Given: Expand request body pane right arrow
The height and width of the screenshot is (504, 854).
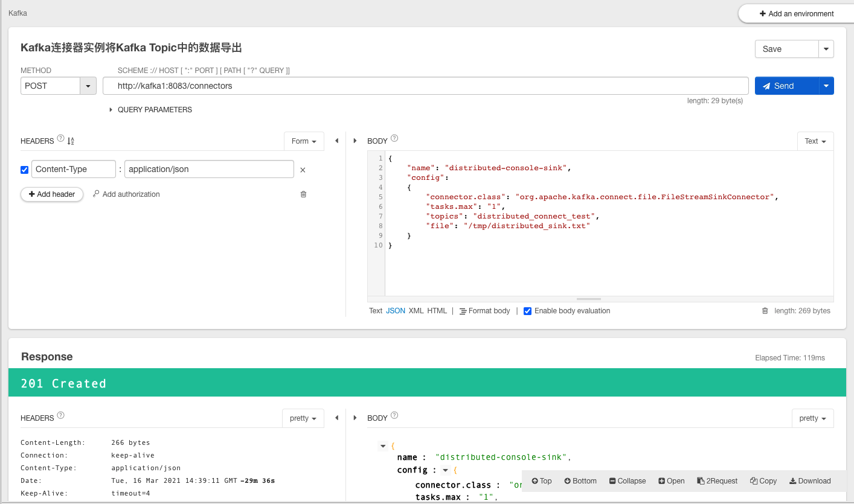Looking at the screenshot, I should pyautogui.click(x=355, y=141).
